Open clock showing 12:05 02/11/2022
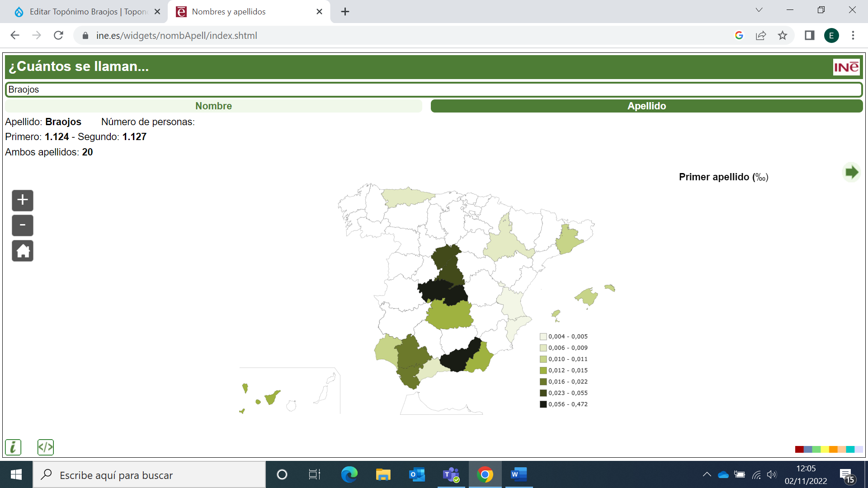Image resolution: width=868 pixels, height=488 pixels. tap(806, 474)
